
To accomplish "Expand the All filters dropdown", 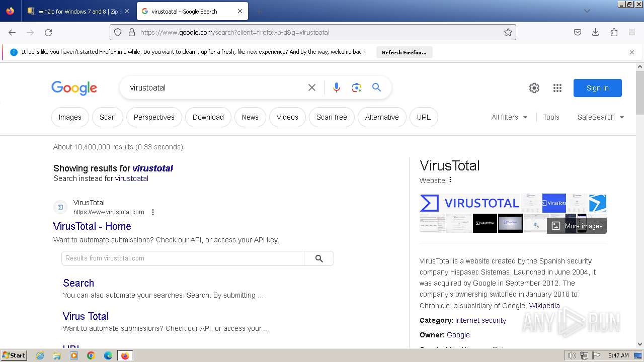I will coord(510,117).
